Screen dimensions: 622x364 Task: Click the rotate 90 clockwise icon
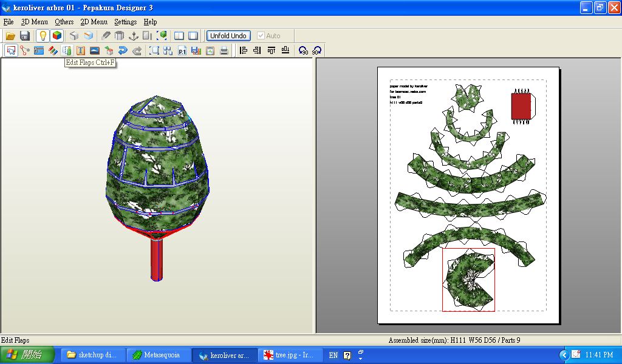[316, 51]
